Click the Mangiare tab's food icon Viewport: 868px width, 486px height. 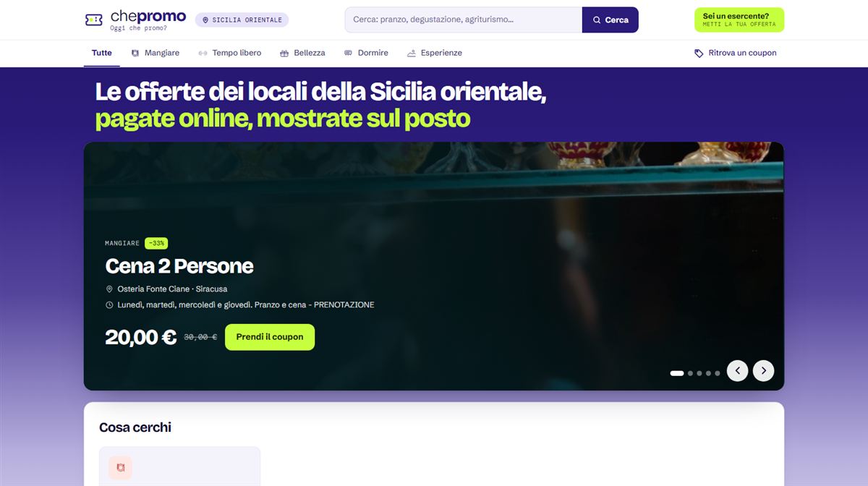click(135, 53)
